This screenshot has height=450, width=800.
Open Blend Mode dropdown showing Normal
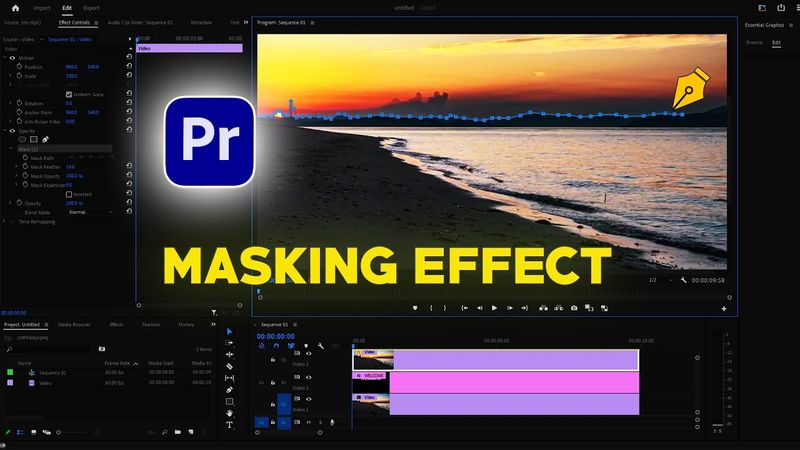click(x=90, y=212)
